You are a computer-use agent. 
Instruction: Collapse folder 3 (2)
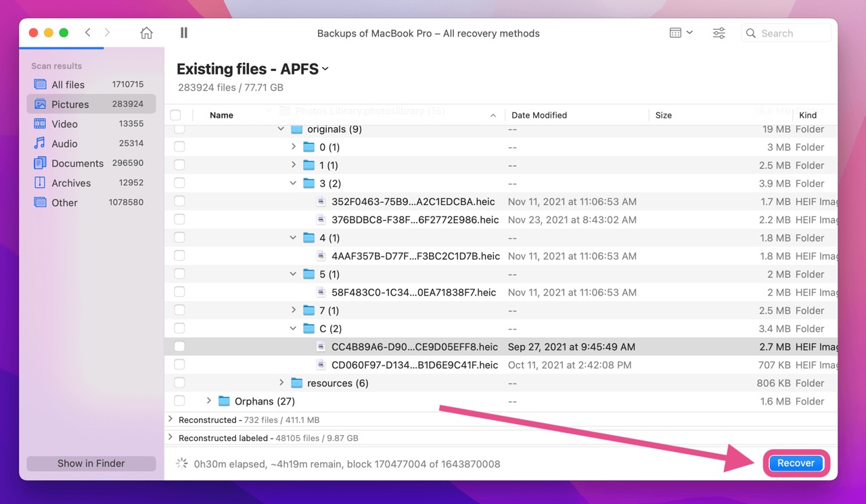point(293,183)
